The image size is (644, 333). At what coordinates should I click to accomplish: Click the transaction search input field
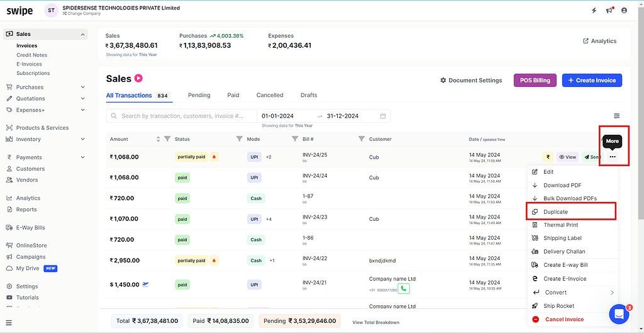[182, 116]
